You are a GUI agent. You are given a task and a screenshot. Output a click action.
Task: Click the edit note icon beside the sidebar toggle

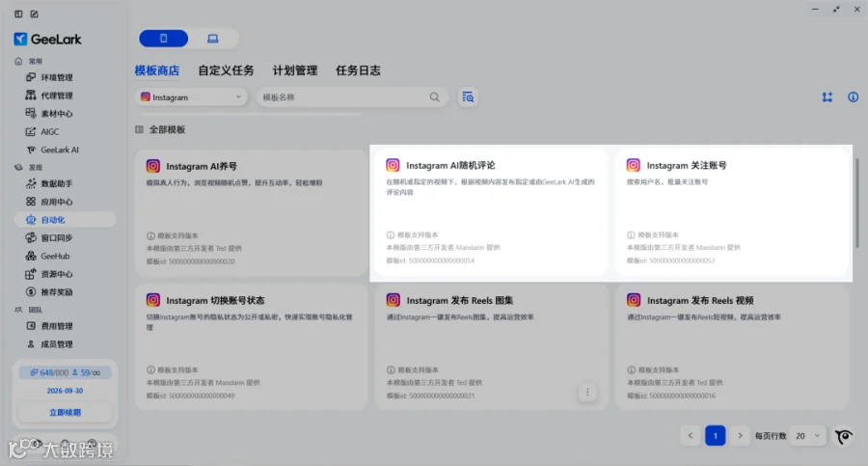pyautogui.click(x=35, y=14)
